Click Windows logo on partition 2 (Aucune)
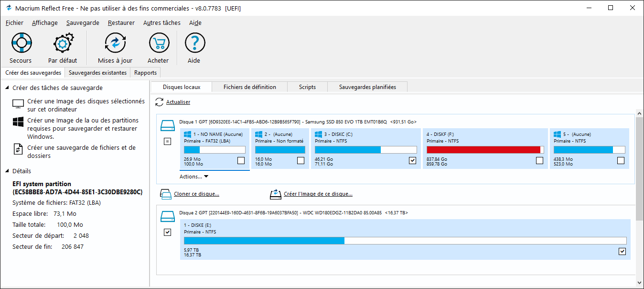 pyautogui.click(x=258, y=134)
